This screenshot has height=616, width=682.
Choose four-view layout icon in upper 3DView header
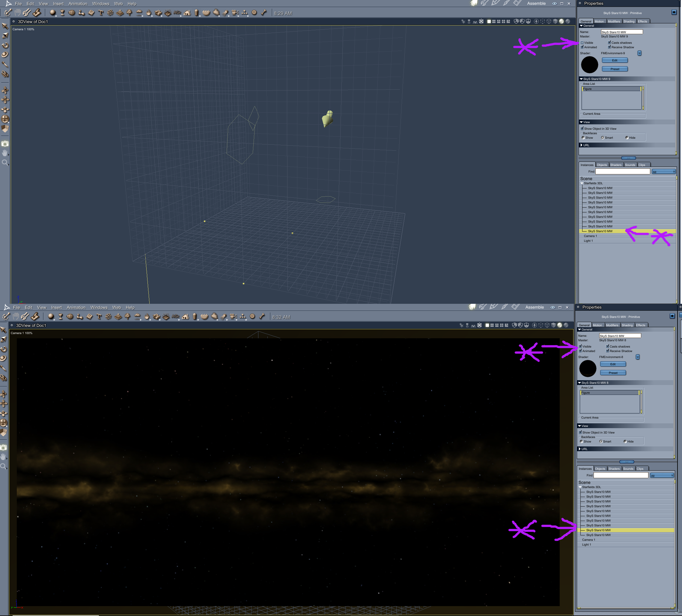point(503,21)
